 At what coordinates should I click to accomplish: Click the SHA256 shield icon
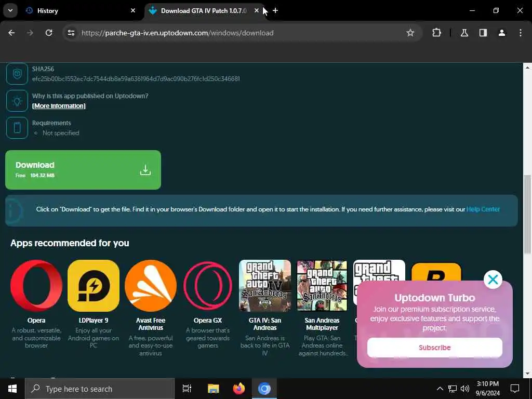click(17, 74)
